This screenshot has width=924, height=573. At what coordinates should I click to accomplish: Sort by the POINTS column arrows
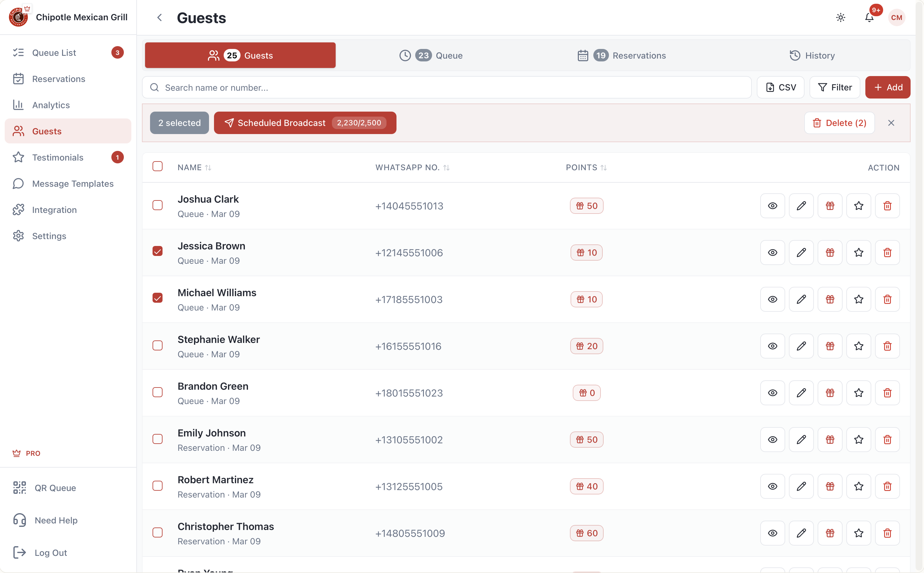(x=603, y=167)
